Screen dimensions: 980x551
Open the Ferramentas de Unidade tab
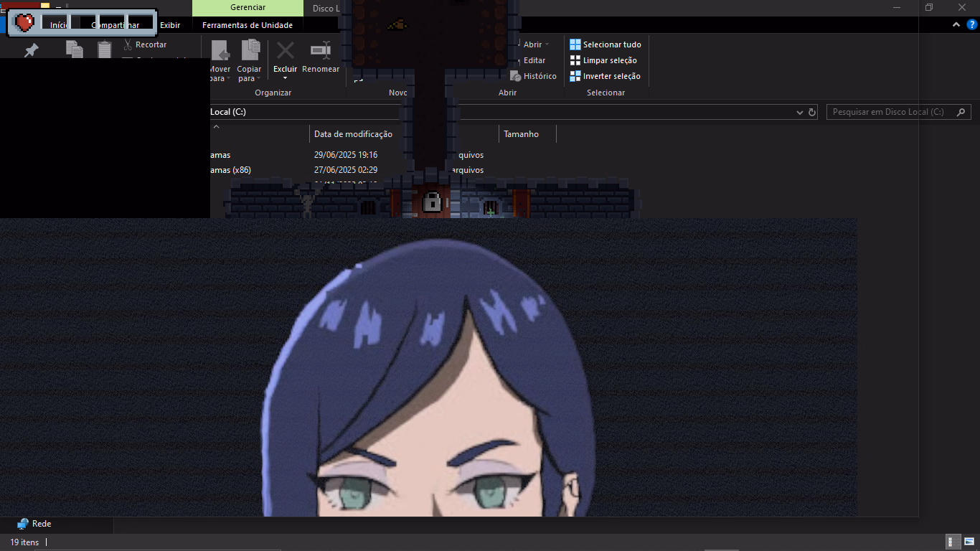(248, 25)
